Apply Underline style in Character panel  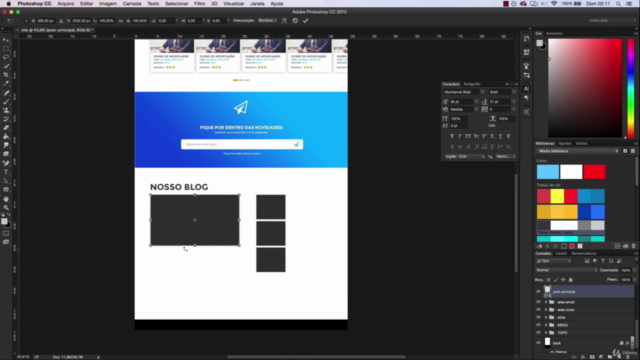pyautogui.click(x=500, y=136)
